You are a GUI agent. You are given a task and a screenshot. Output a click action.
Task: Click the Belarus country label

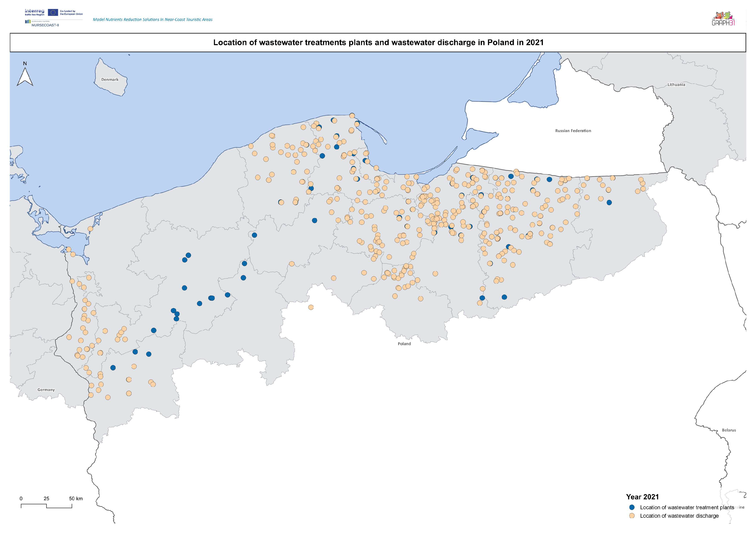(729, 430)
